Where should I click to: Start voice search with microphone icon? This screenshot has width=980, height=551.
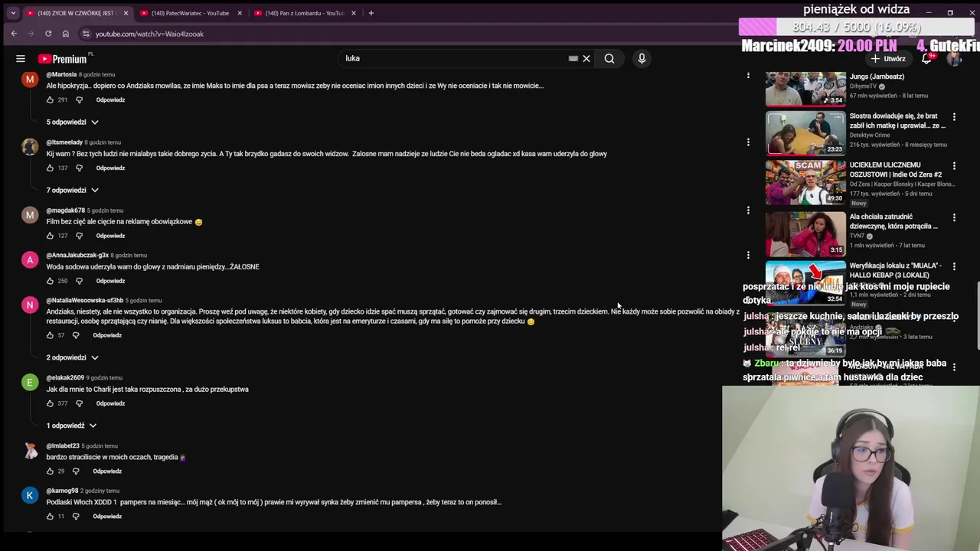pos(642,58)
